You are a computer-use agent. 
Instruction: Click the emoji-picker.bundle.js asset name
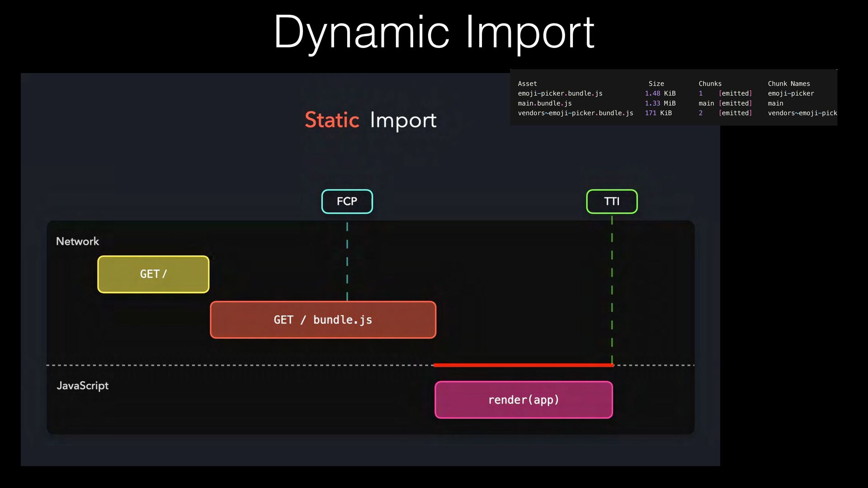560,94
